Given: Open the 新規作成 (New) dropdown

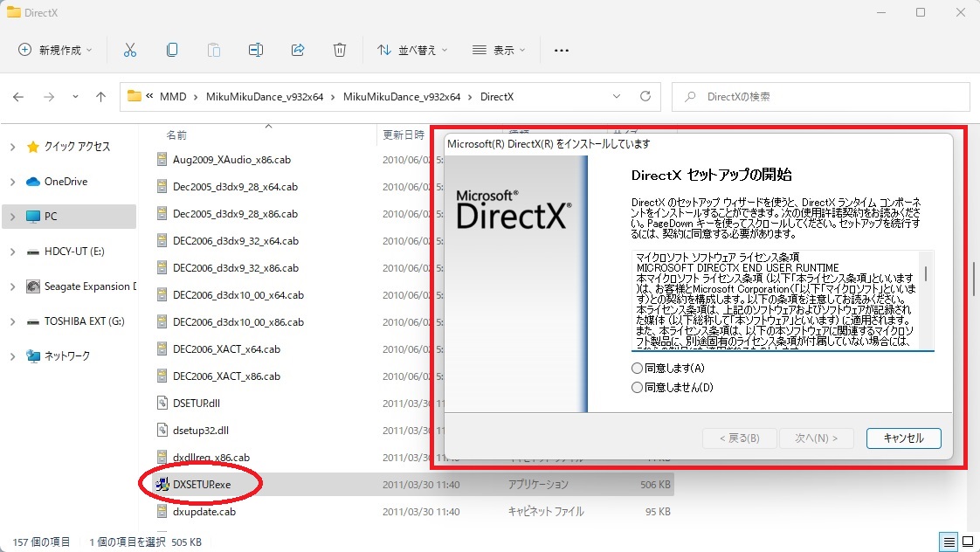Looking at the screenshot, I should coord(55,50).
